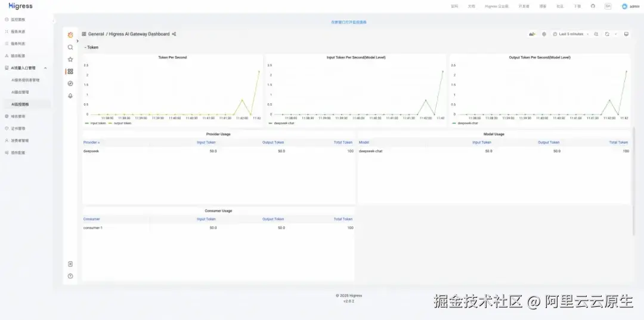Refresh dashboard with the refresh icon
This screenshot has height=320, width=644.
click(x=607, y=34)
